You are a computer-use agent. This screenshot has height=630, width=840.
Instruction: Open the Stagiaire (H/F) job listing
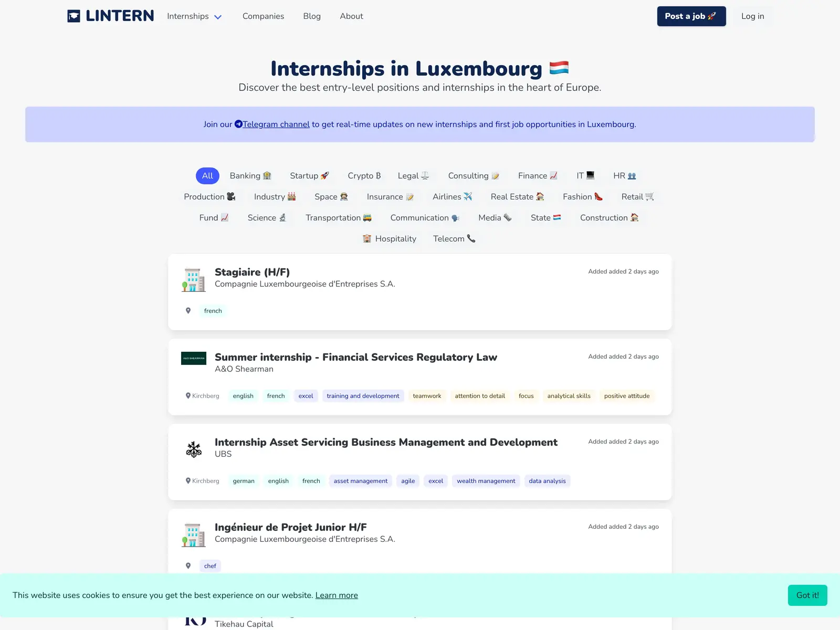pyautogui.click(x=252, y=272)
